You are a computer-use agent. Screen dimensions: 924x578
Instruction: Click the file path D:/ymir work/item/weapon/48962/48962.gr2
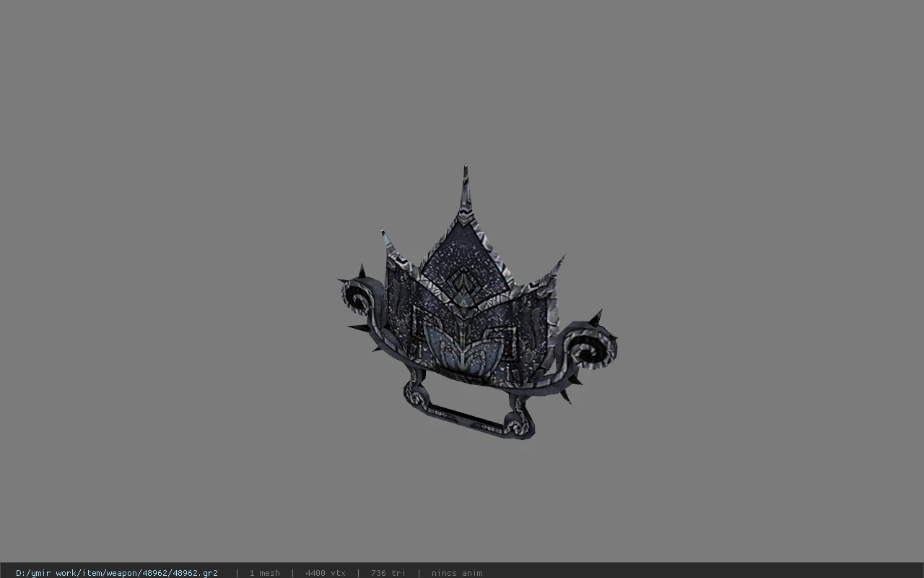pos(117,573)
